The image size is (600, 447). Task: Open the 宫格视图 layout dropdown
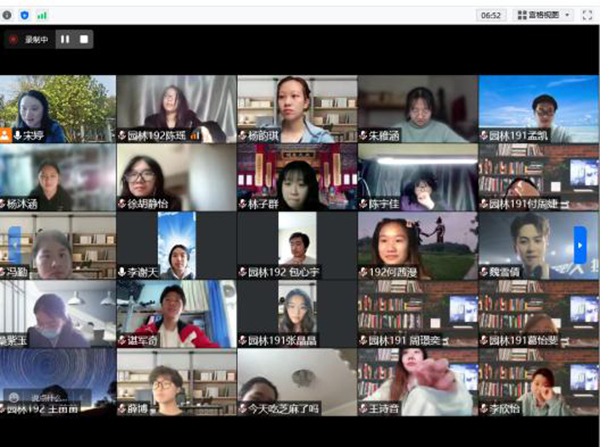point(568,15)
